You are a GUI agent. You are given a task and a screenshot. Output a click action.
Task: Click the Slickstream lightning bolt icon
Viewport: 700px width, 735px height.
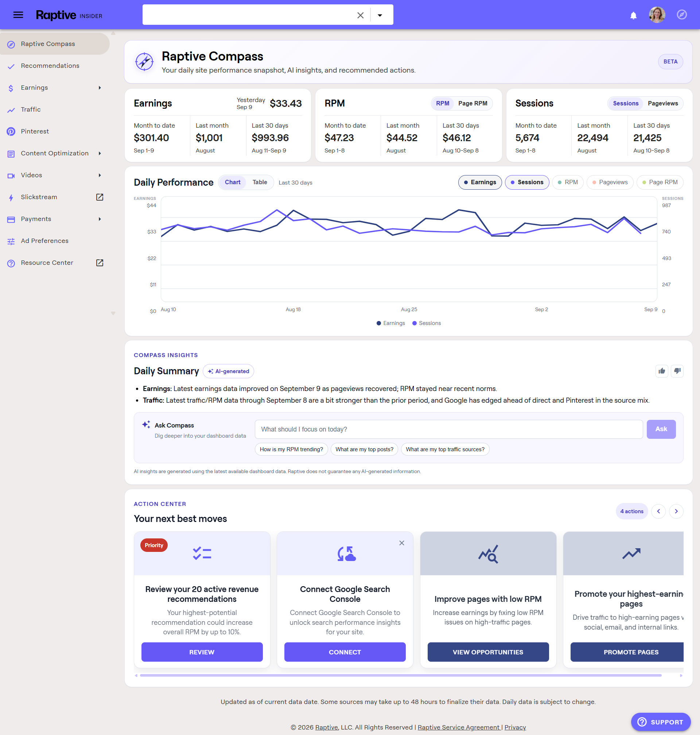[x=11, y=198]
